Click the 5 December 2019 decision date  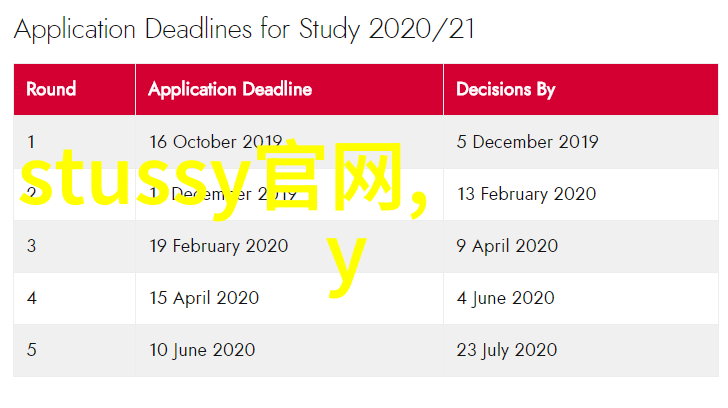click(527, 142)
